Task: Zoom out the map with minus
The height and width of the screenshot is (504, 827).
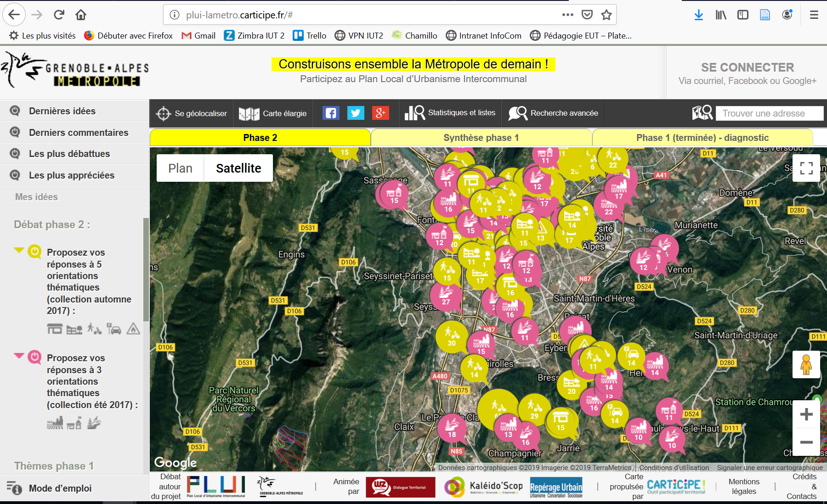Action: point(806,442)
